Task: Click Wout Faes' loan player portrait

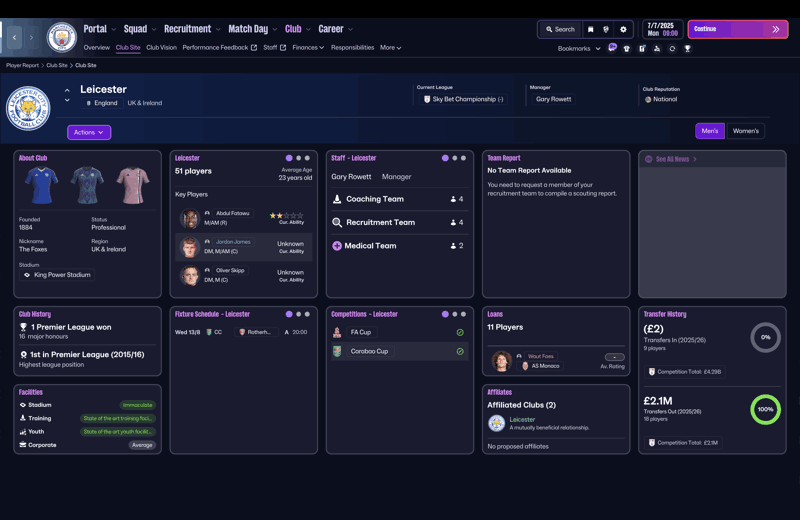Action: point(501,361)
